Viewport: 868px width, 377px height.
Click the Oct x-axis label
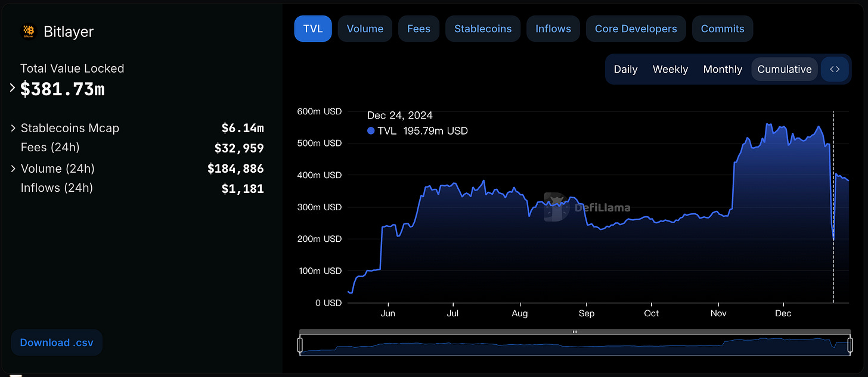click(652, 313)
